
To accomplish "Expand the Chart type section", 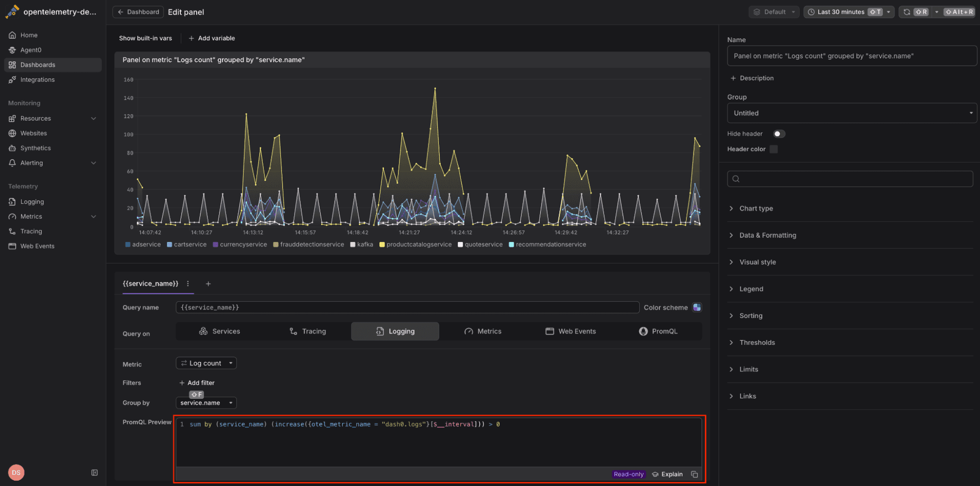I will pos(850,209).
